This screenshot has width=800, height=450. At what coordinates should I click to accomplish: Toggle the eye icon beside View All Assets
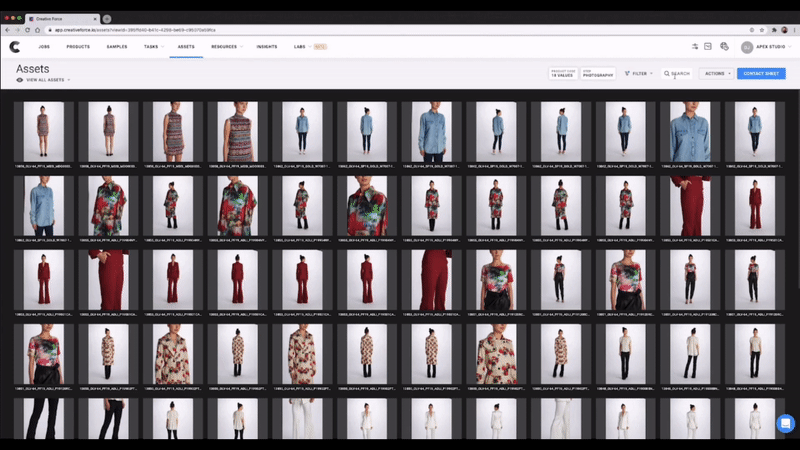[19, 80]
